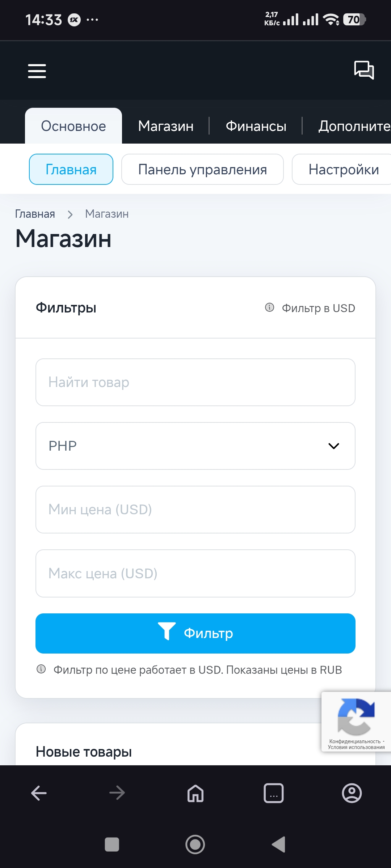Viewport: 391px width, 868px height.
Task: Open the browser profile icon
Action: point(352,793)
